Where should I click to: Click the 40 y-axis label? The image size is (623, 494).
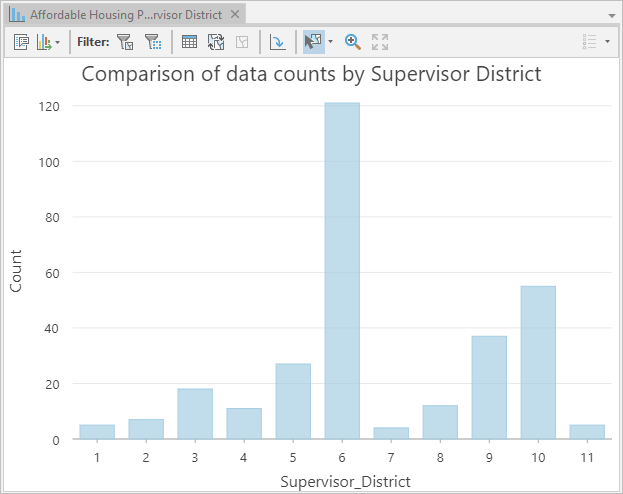point(52,329)
